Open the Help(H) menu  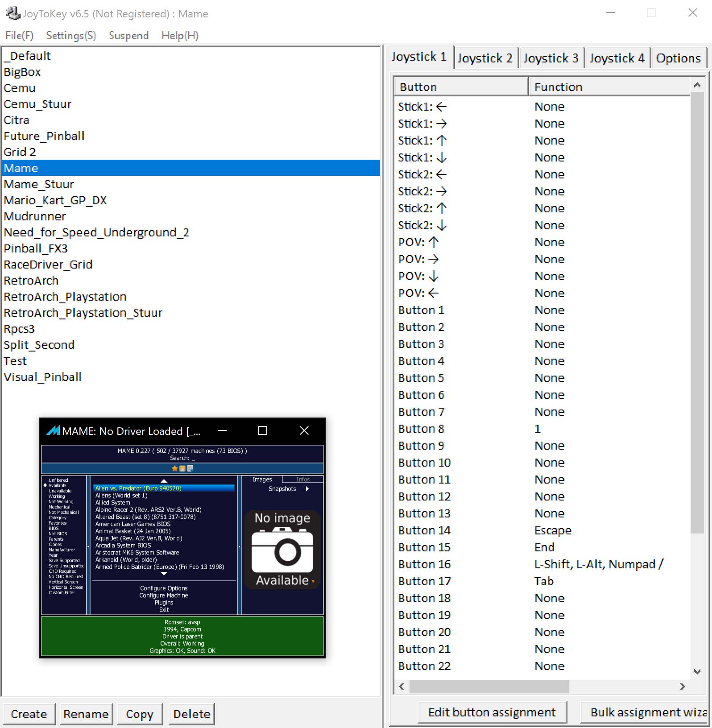[x=180, y=36]
